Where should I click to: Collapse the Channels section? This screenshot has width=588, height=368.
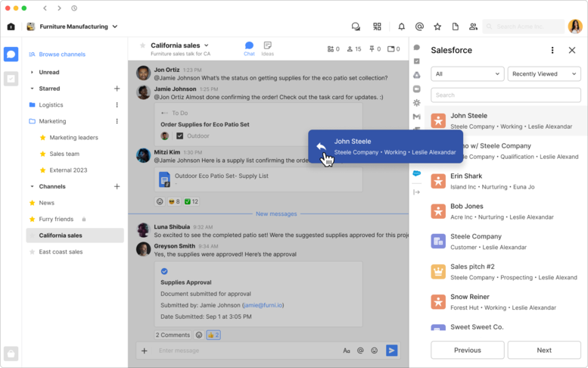tap(32, 186)
